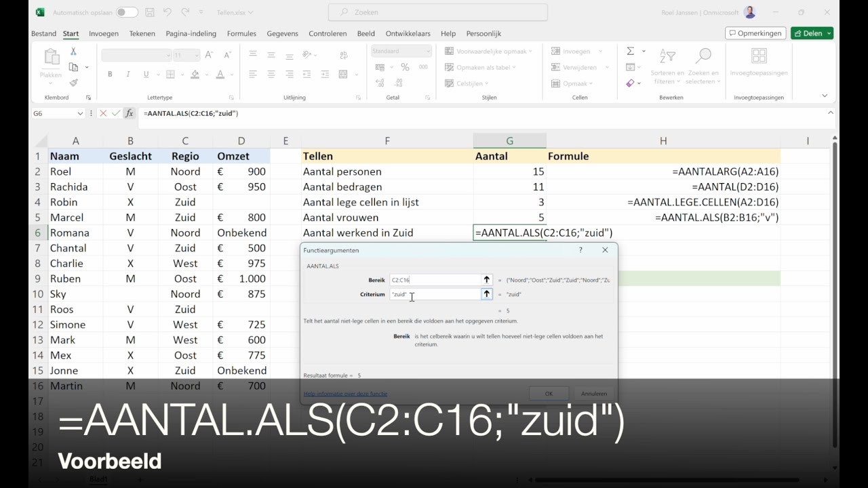Viewport: 868px width, 488px height.
Task: Toggle Bold formatting
Action: pyautogui.click(x=110, y=75)
